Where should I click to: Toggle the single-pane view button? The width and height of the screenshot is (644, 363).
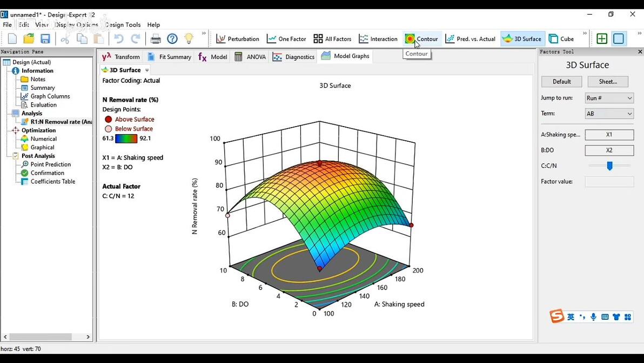click(x=619, y=39)
